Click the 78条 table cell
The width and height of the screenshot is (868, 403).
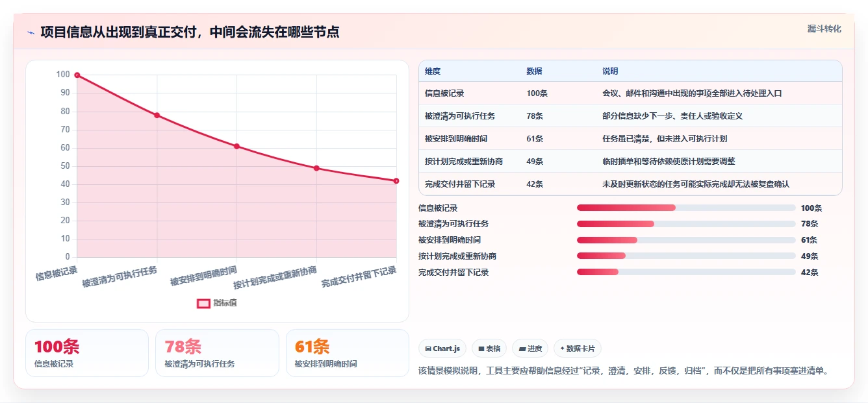[535, 116]
